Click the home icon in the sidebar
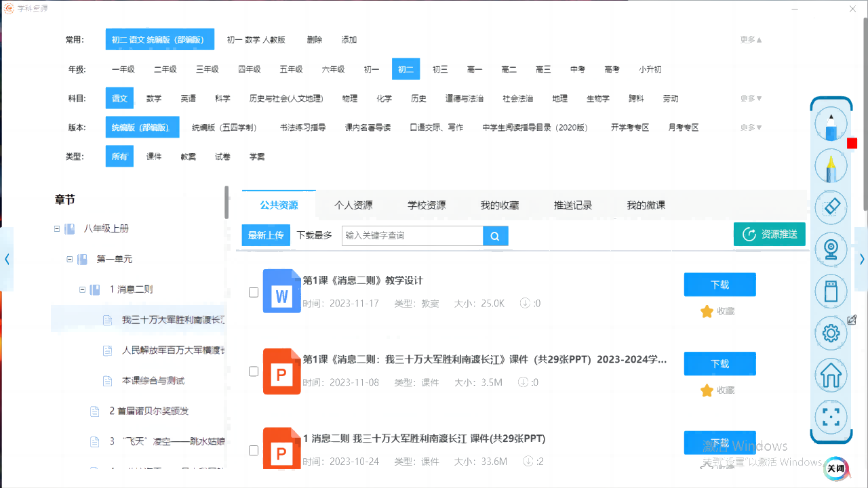Viewport: 868px width, 488px height. [831, 375]
